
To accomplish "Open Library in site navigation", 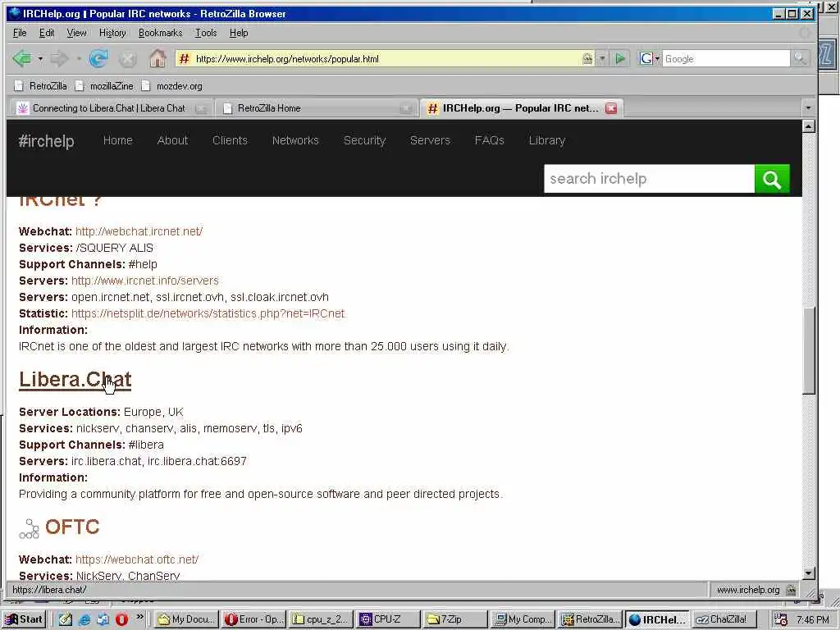I will point(546,140).
